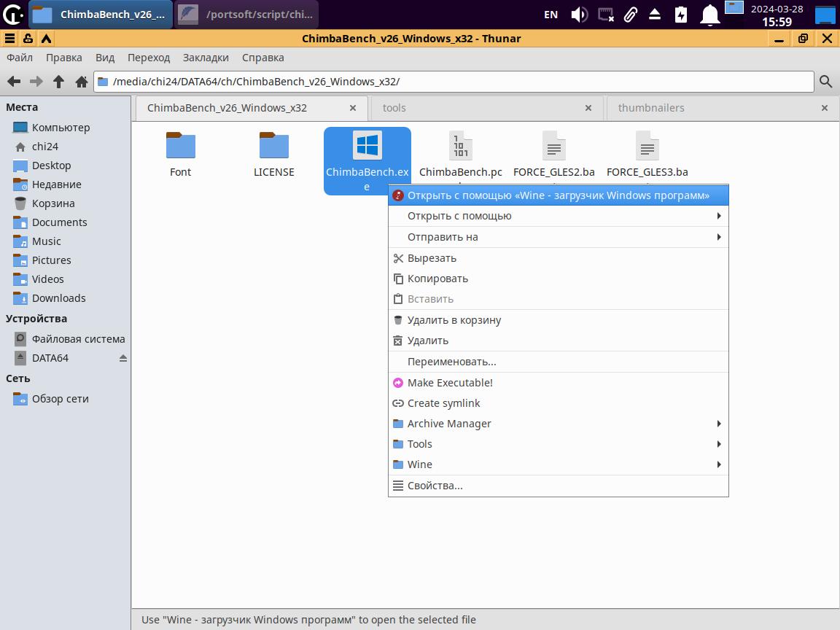The width and height of the screenshot is (840, 630).
Task: Open the LICENSE folder
Action: tap(273, 155)
